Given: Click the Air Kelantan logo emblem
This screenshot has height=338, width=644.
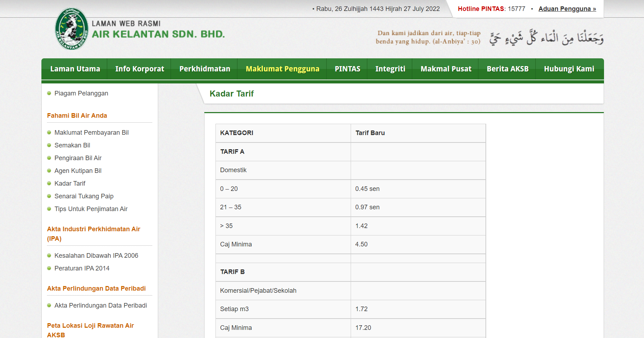Looking at the screenshot, I should click(x=72, y=29).
